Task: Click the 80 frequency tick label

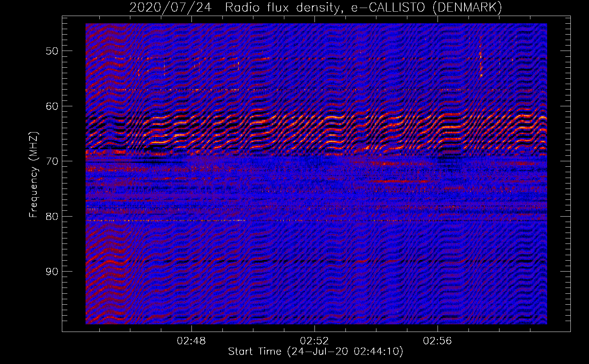Action: (x=52, y=217)
